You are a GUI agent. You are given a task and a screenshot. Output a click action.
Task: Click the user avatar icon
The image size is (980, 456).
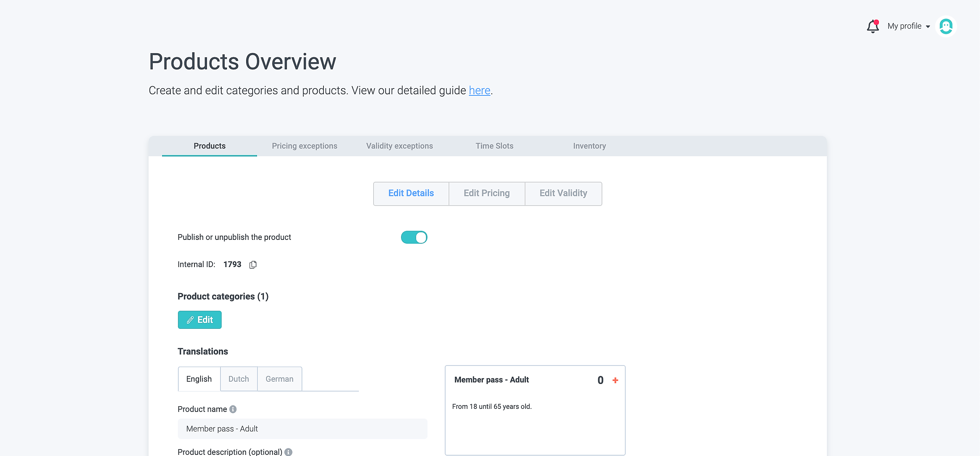point(946,26)
